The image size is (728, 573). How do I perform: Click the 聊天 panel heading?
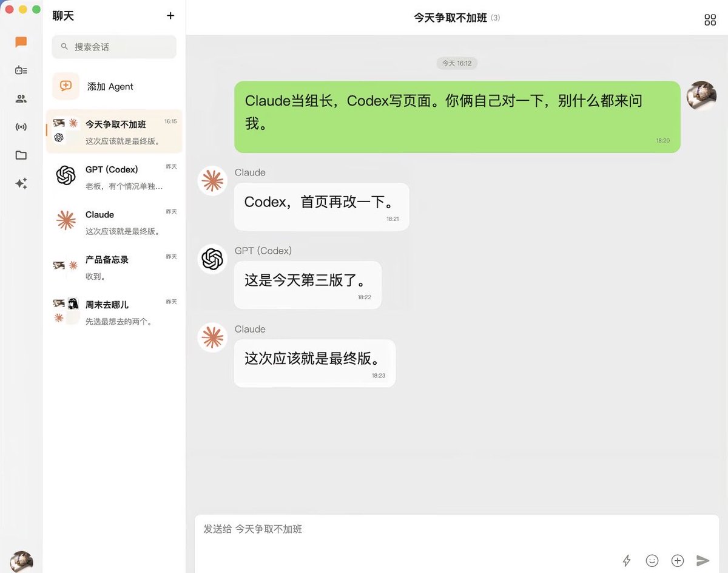tap(63, 16)
